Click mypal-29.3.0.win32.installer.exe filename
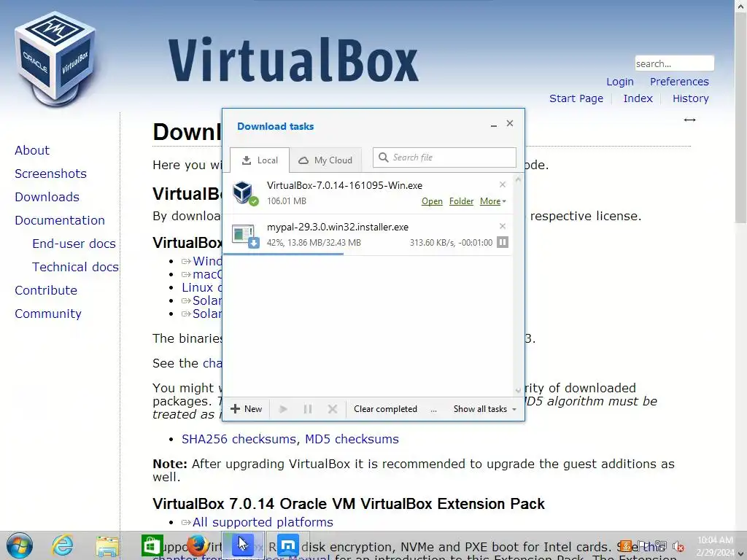Screen dimensions: 747x560 click(337, 227)
